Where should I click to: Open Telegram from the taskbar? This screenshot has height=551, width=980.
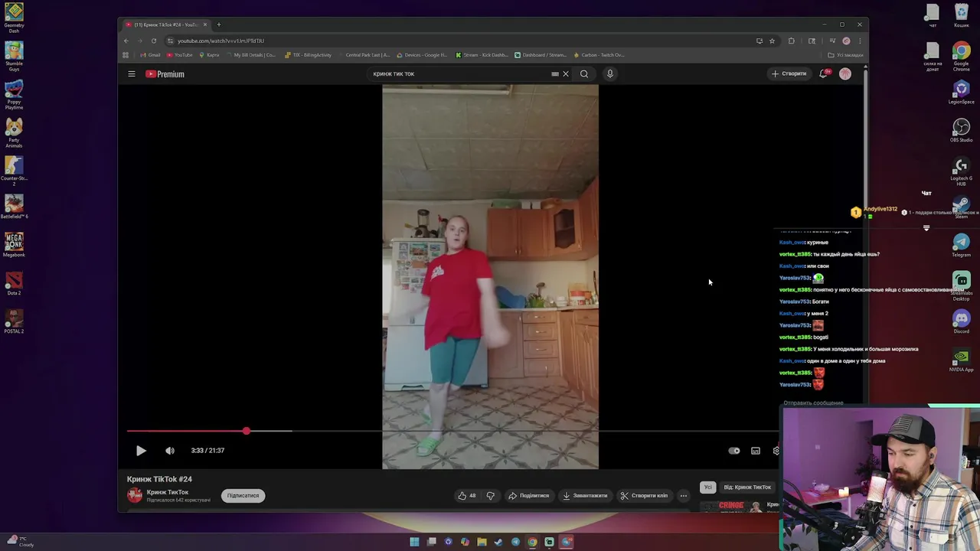(515, 542)
